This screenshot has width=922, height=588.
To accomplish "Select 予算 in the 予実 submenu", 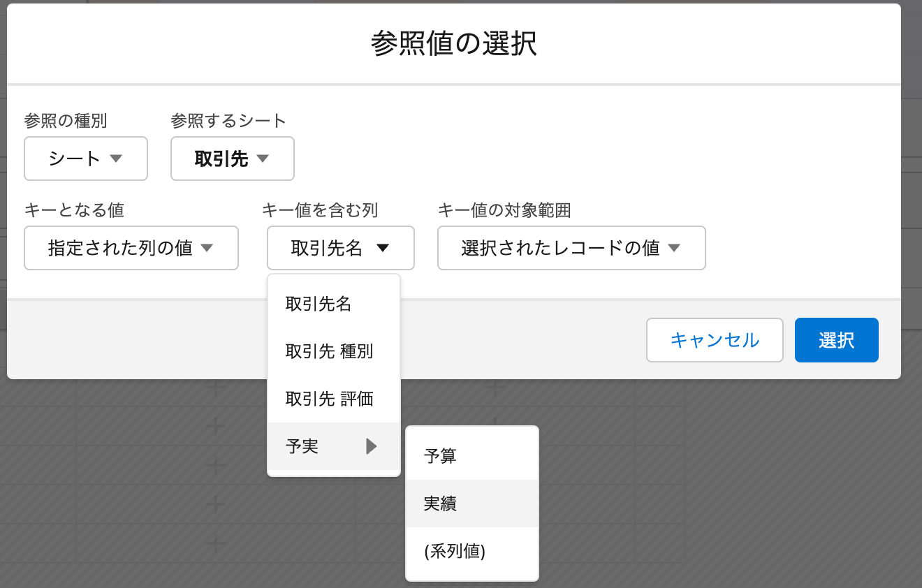I will [440, 456].
